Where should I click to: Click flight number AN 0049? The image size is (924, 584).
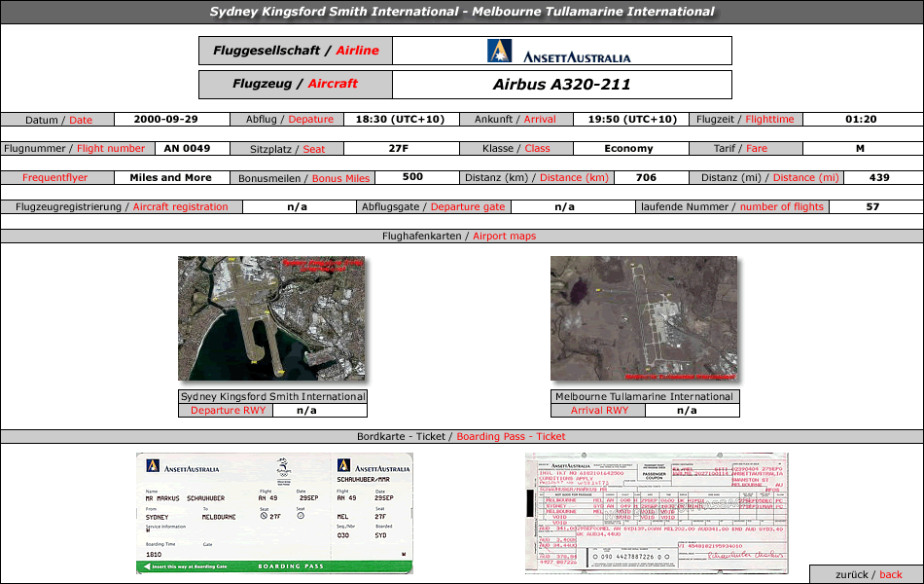point(187,148)
